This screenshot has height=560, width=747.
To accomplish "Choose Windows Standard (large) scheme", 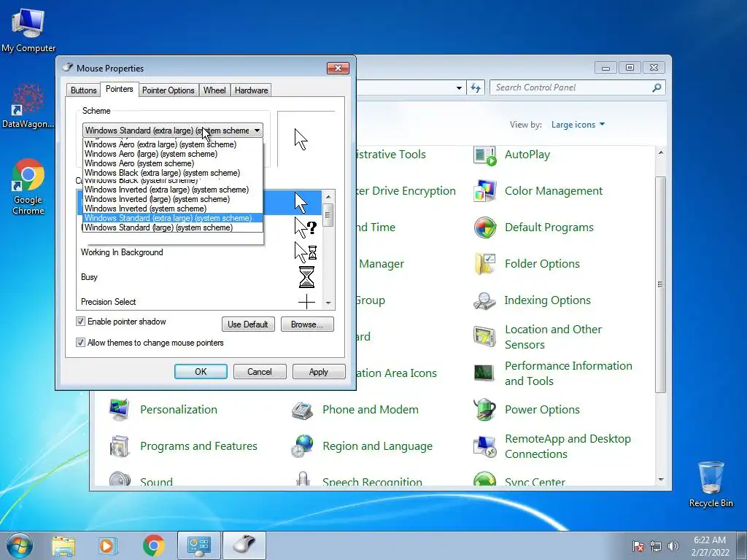I will [172, 227].
